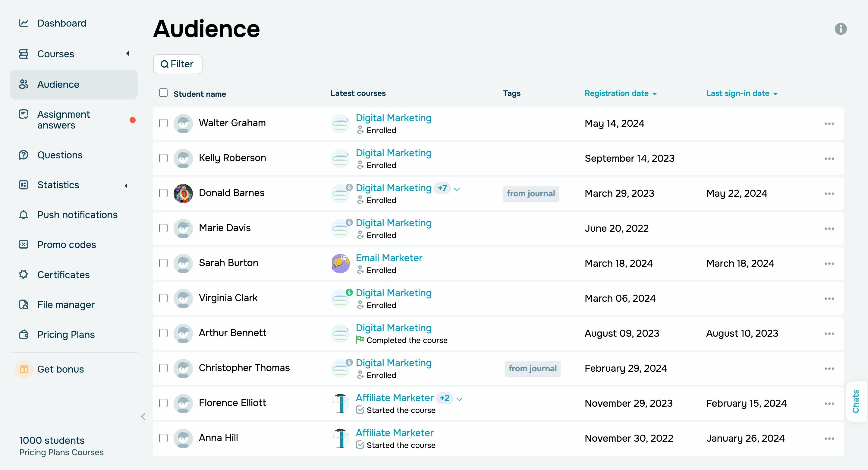Open the Promo codes section
868x470 pixels.
pyautogui.click(x=66, y=244)
